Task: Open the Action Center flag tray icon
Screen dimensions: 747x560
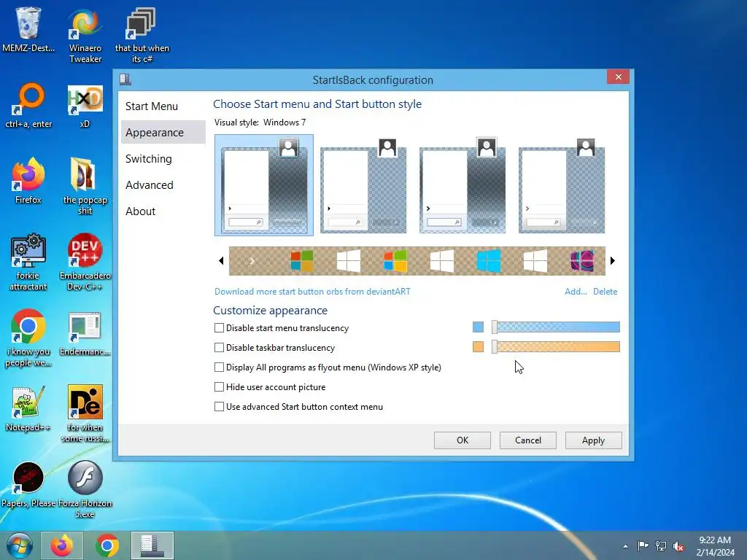Action: (x=643, y=545)
